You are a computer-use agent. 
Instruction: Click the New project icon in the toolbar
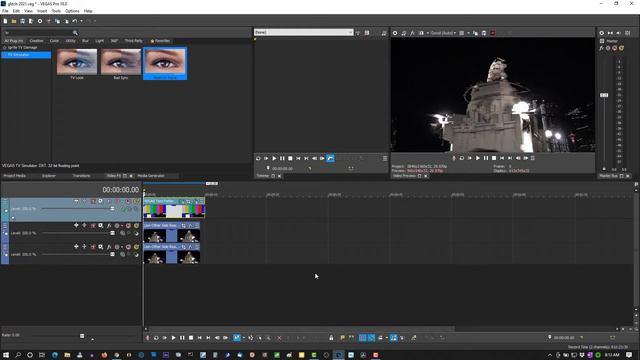5,21
